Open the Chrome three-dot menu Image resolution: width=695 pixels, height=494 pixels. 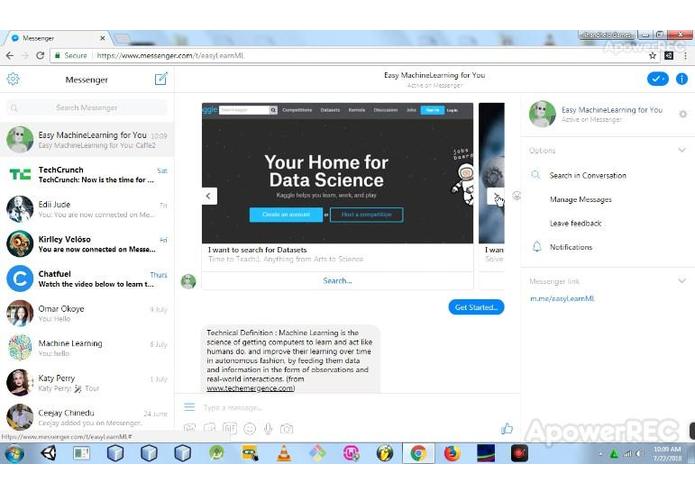[685, 55]
